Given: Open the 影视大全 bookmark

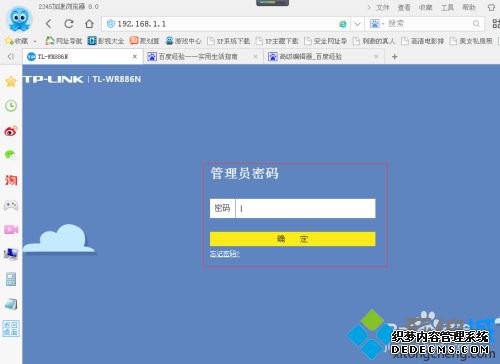Looking at the screenshot, I should pyautogui.click(x=106, y=41).
